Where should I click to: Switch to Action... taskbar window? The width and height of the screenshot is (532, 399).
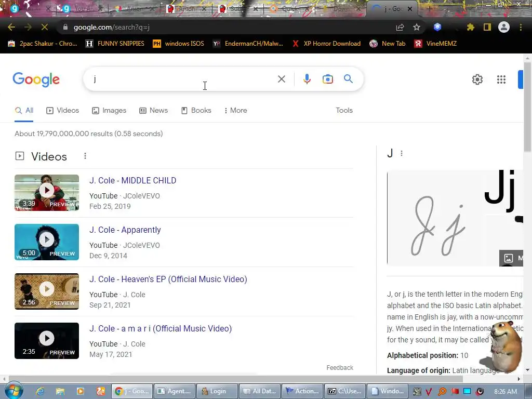click(x=302, y=391)
